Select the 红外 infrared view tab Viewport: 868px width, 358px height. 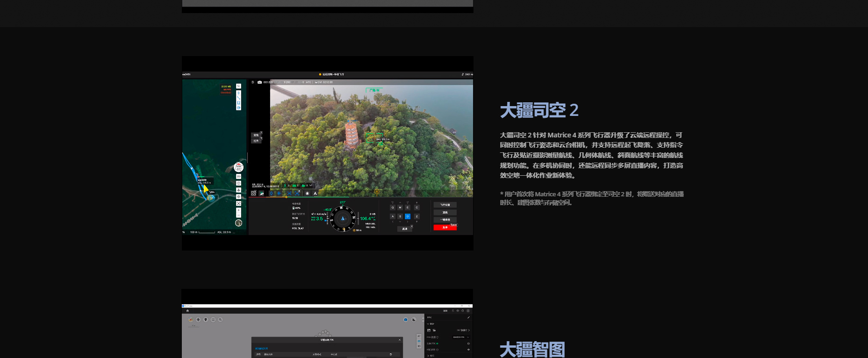256,141
